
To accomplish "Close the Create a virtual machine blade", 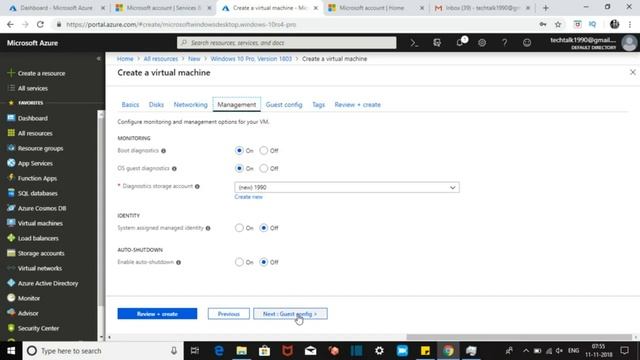I will click(x=633, y=73).
